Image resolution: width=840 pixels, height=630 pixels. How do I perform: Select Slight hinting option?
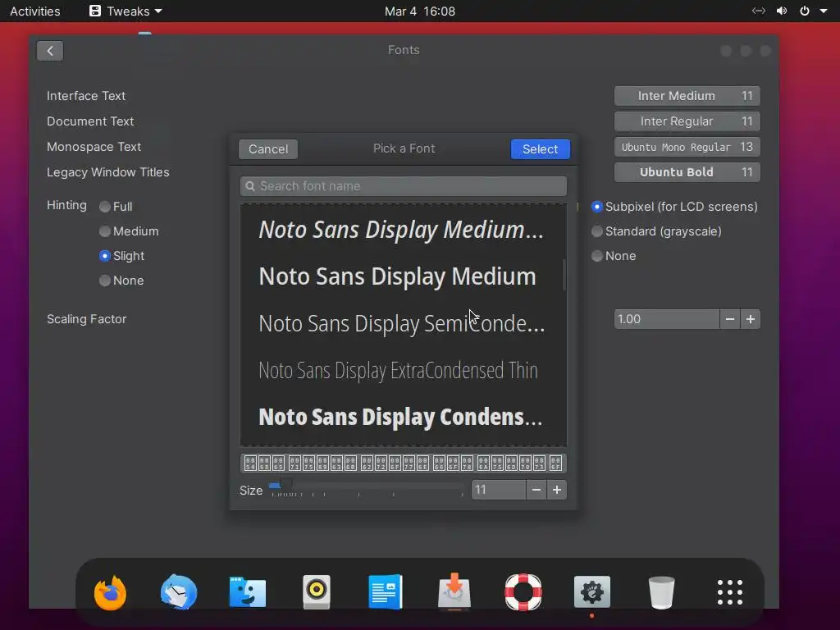(x=121, y=256)
